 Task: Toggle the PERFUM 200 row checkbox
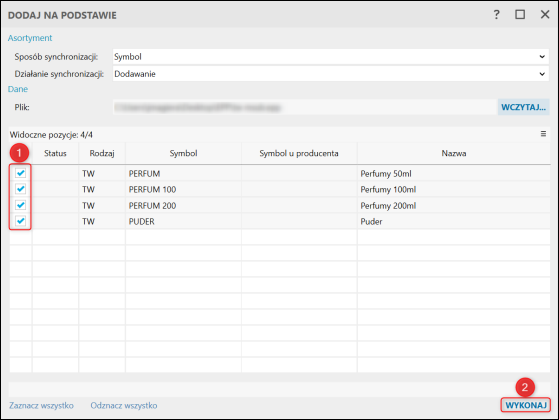(x=21, y=205)
